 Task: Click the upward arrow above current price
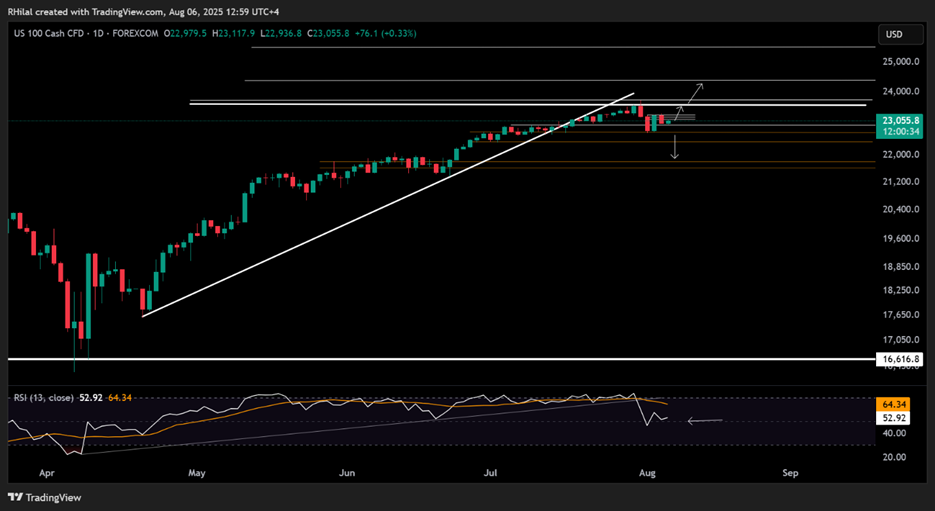tap(680, 112)
